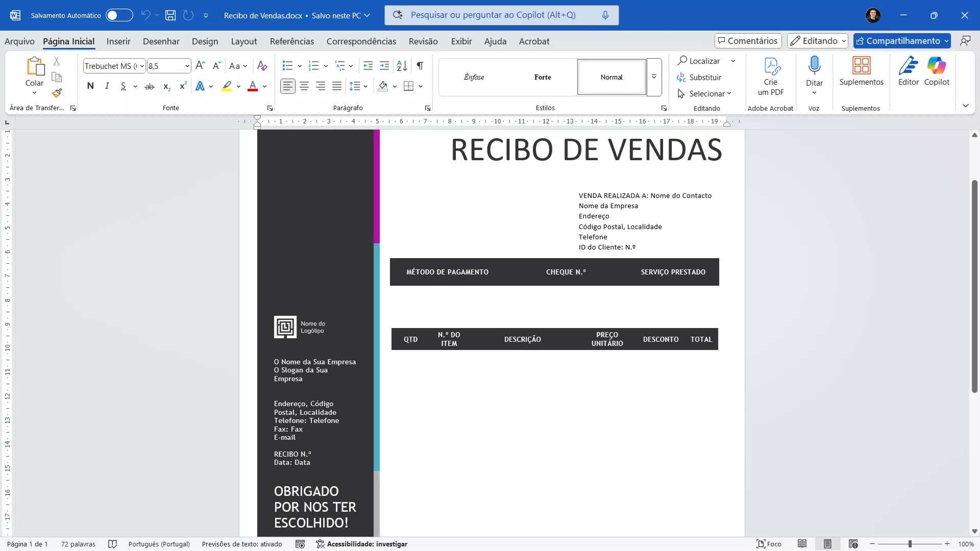Open the Editor pen icon
This screenshot has height=551, width=980.
[908, 66]
